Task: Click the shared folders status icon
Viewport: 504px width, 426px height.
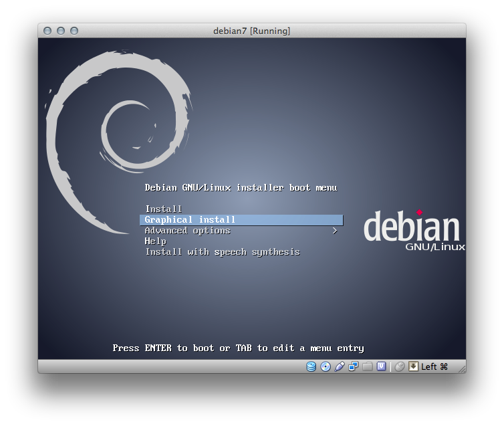Action: [x=367, y=366]
